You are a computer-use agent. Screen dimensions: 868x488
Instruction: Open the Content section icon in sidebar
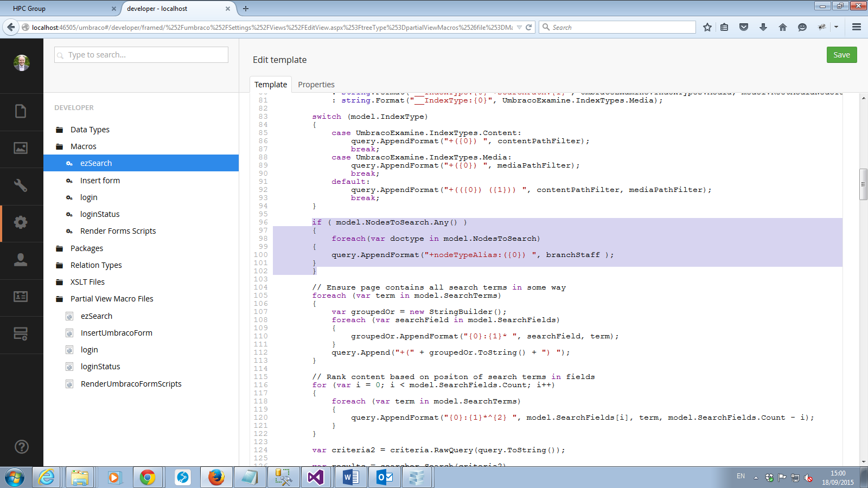[x=21, y=112]
